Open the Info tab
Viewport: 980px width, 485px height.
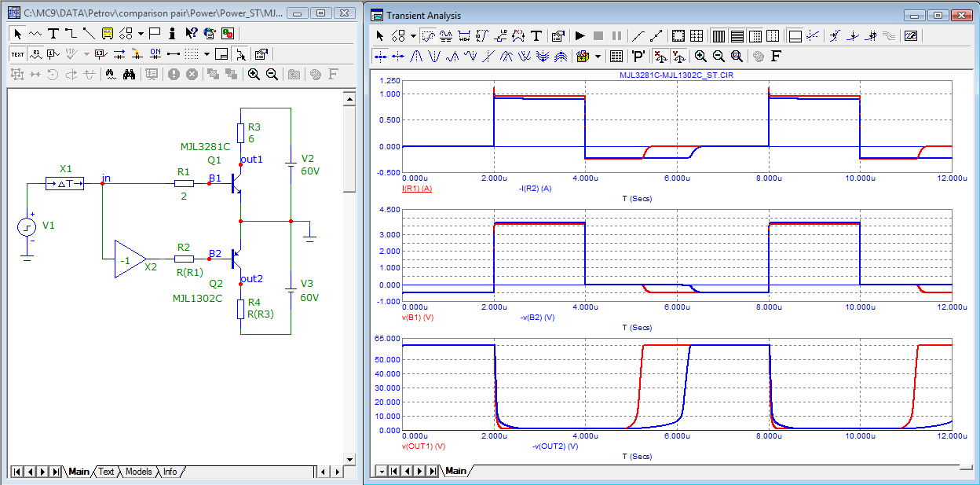click(x=170, y=472)
